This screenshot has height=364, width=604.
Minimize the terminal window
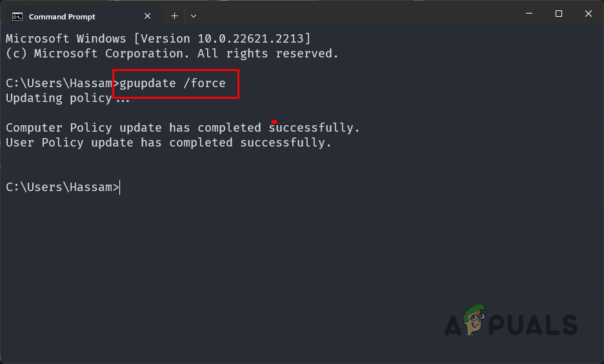[528, 14]
